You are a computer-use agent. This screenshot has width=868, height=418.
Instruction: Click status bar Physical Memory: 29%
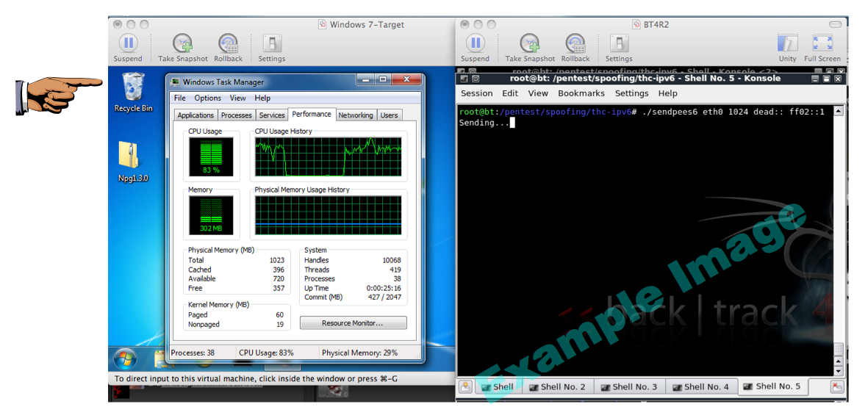point(360,353)
